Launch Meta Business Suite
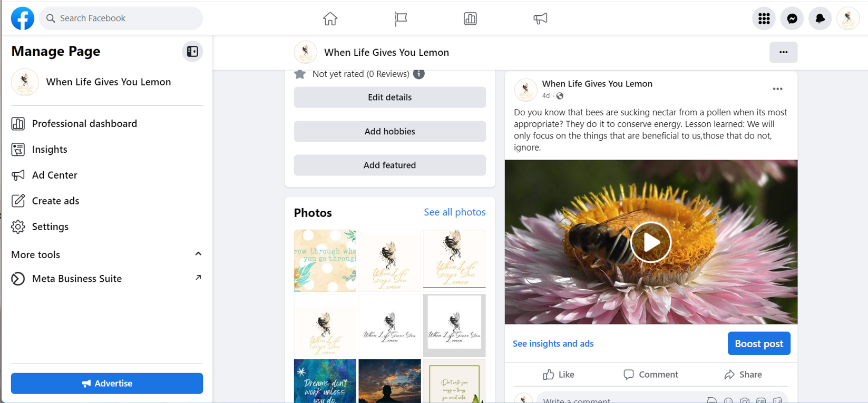The height and width of the screenshot is (403, 868). 107,279
